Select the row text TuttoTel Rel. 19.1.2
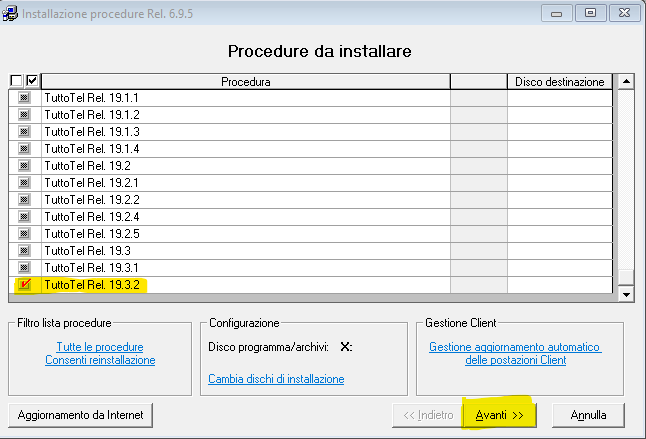 (x=92, y=115)
